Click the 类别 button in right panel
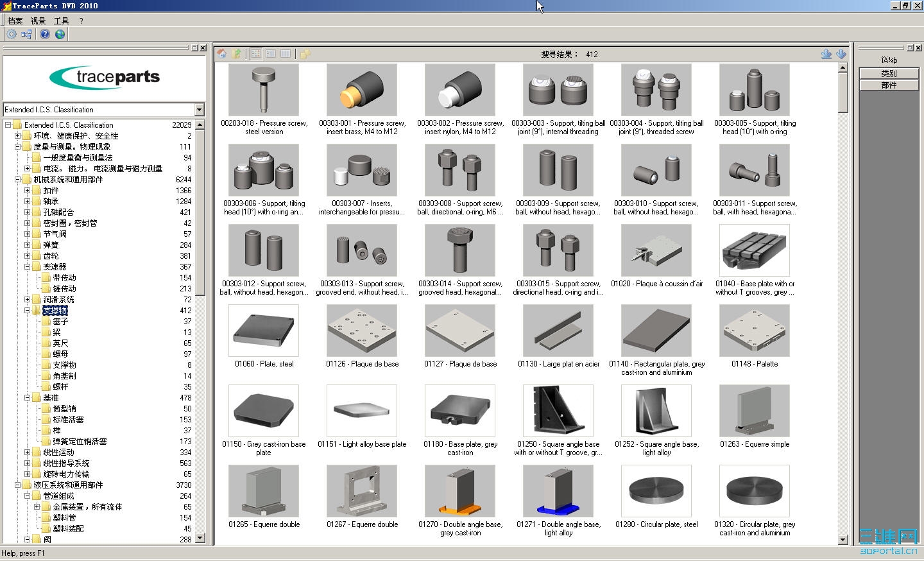 [x=889, y=74]
